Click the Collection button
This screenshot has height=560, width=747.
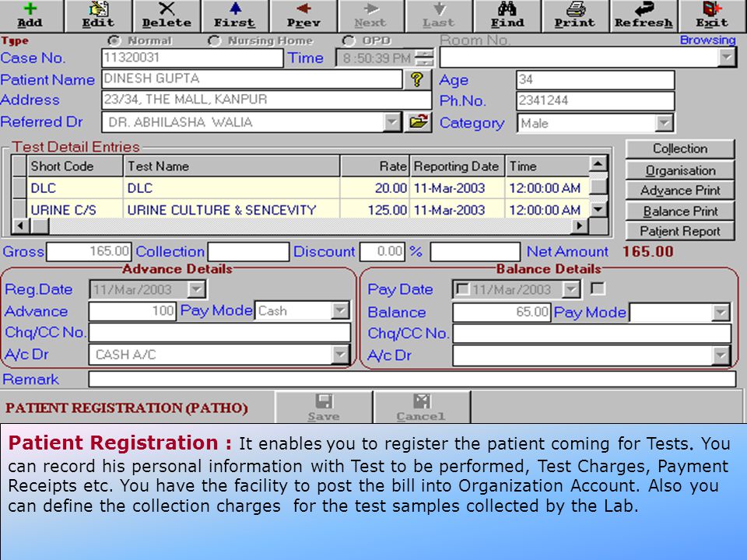(680, 149)
